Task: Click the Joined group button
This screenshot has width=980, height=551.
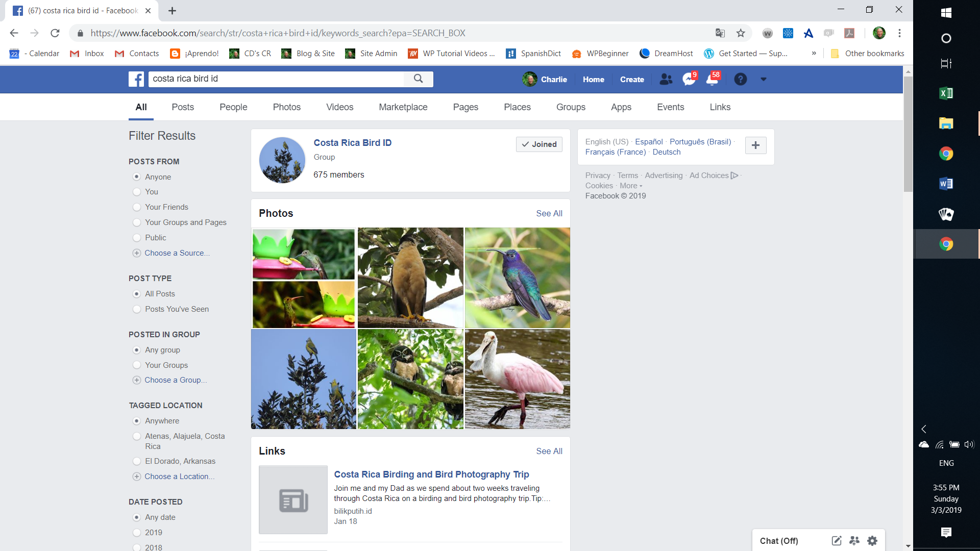Action: (539, 144)
